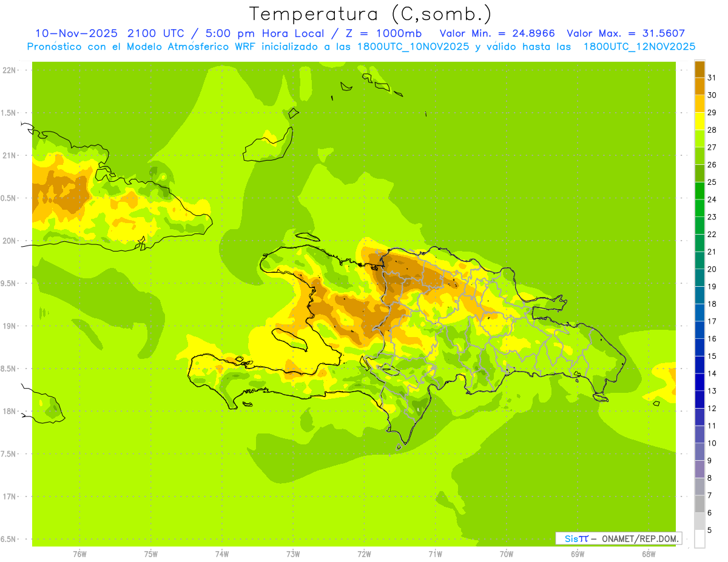Screen dimensions: 728x562
Task: Click the "9.5N" latitude axis label
Action: click(8, 283)
